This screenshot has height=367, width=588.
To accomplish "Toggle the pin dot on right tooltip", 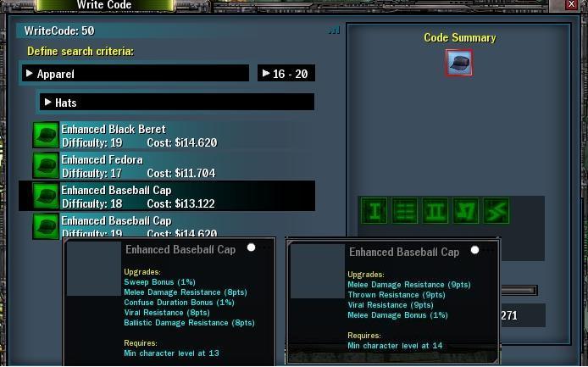I will 474,250.
